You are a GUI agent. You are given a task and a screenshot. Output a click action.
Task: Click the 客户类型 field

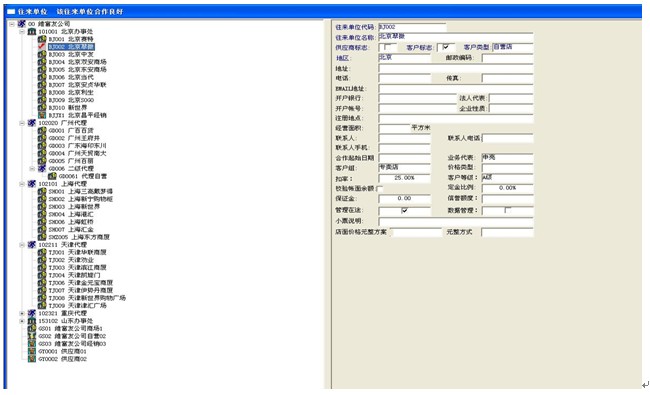click(512, 47)
